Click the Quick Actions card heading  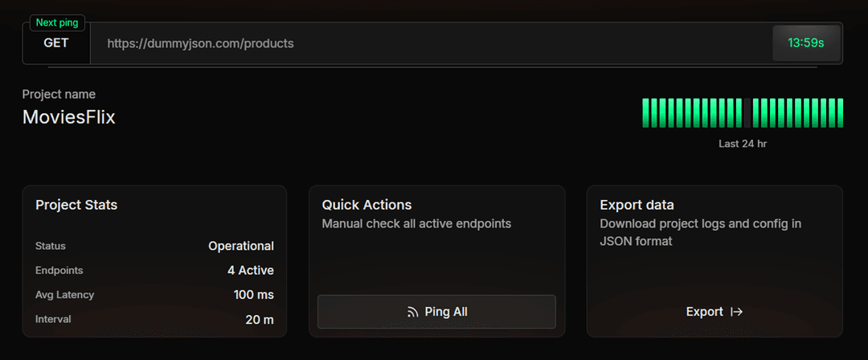click(x=366, y=205)
